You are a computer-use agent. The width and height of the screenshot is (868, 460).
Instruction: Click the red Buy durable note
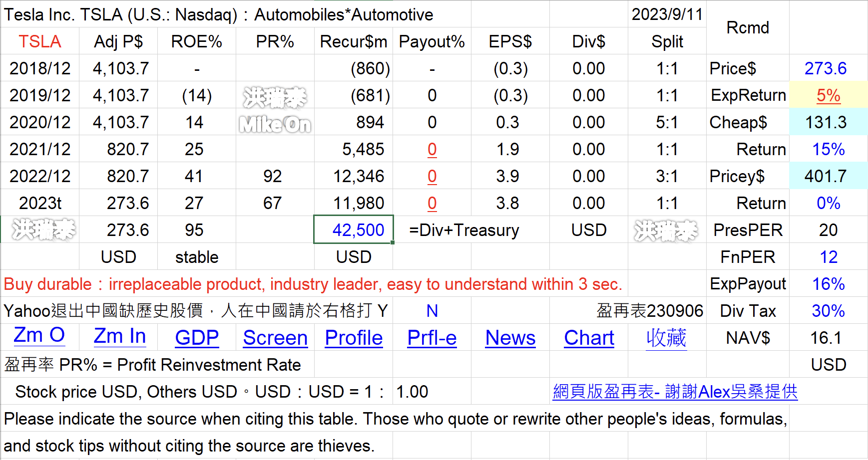pyautogui.click(x=313, y=284)
